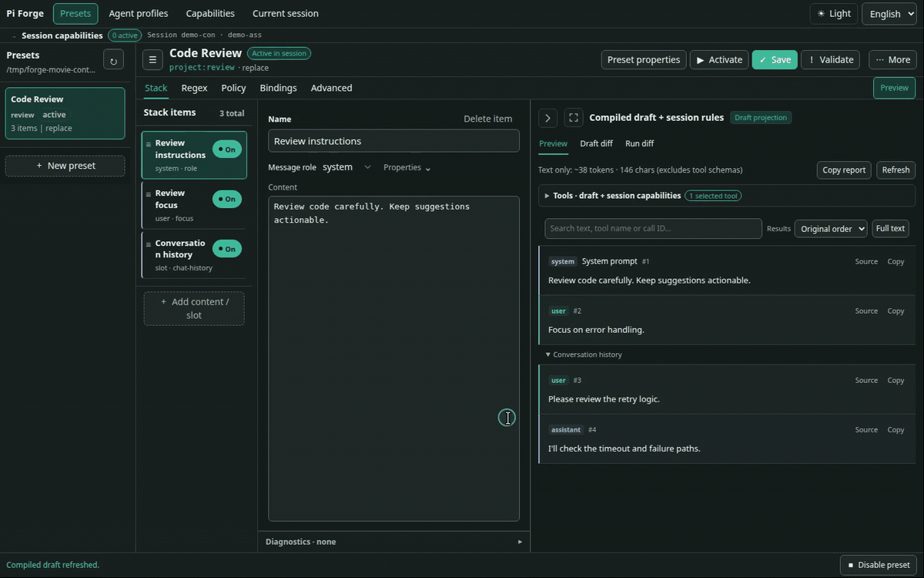
Task: Click the refresh presets icon
Action: (113, 60)
